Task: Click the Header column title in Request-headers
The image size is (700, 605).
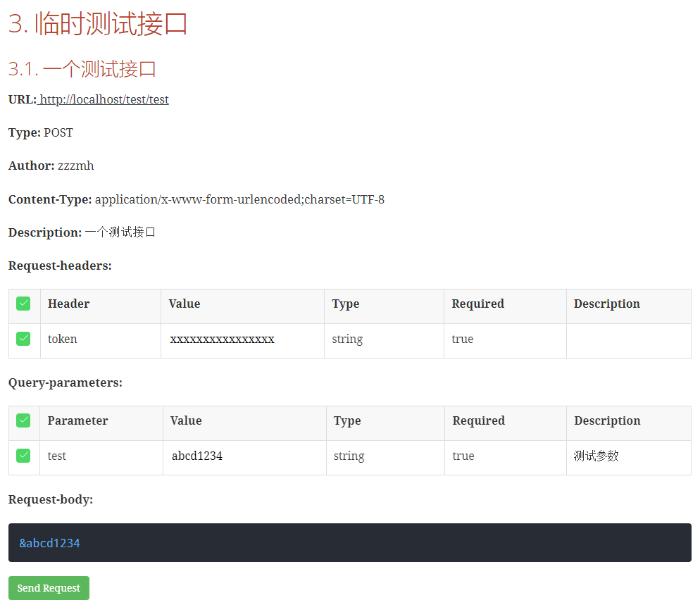Action: (x=68, y=304)
